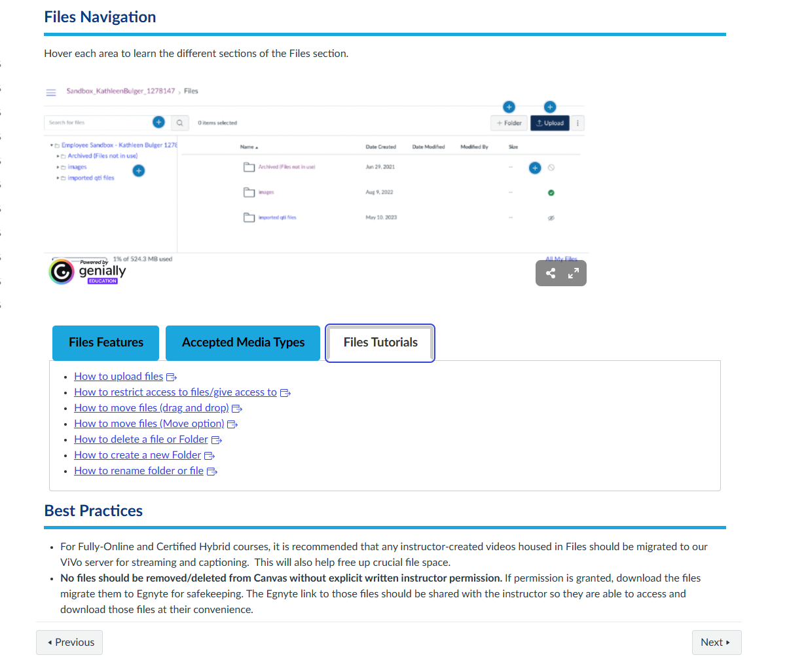Select the Files Tutorials tab
Screen dimensions: 787x672
coord(380,343)
